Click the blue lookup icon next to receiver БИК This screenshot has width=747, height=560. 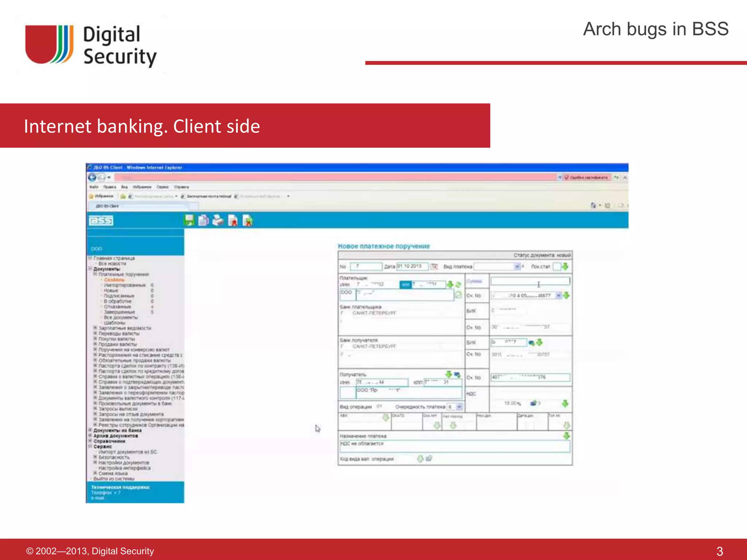[x=531, y=343]
